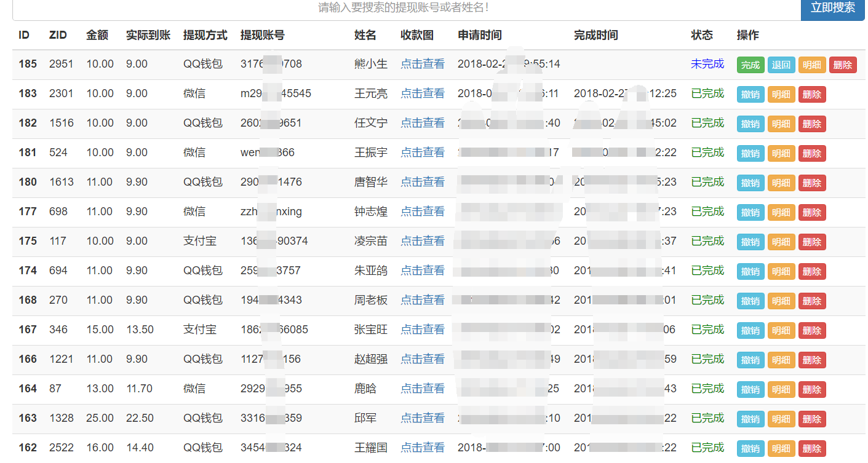Open 明细 for 鹿晗's withdrawal record

(x=781, y=389)
